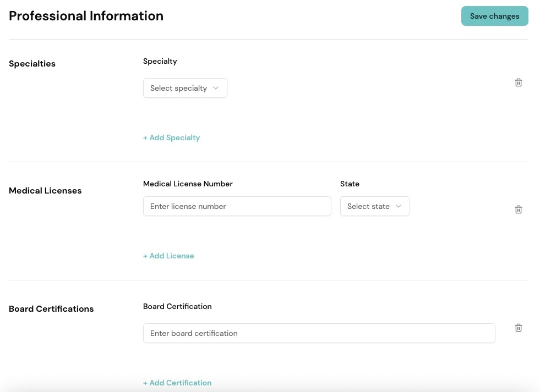Click the chevron on Select state
Image resolution: width=540 pixels, height=392 pixels.
397,206
